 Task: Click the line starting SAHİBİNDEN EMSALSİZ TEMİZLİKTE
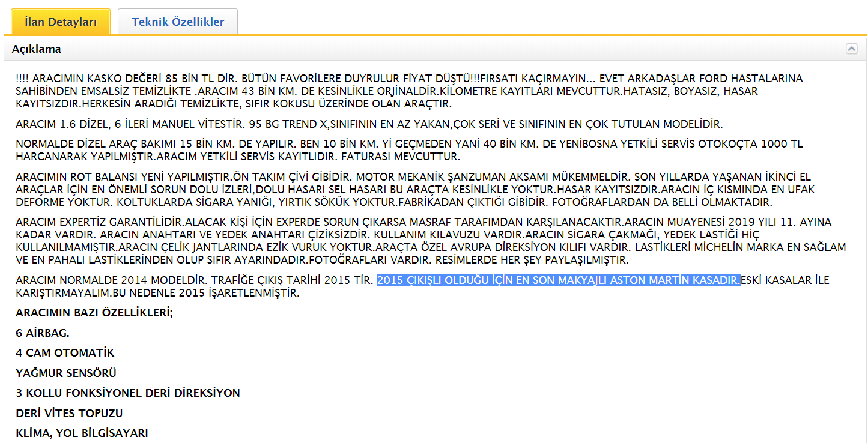[387, 92]
